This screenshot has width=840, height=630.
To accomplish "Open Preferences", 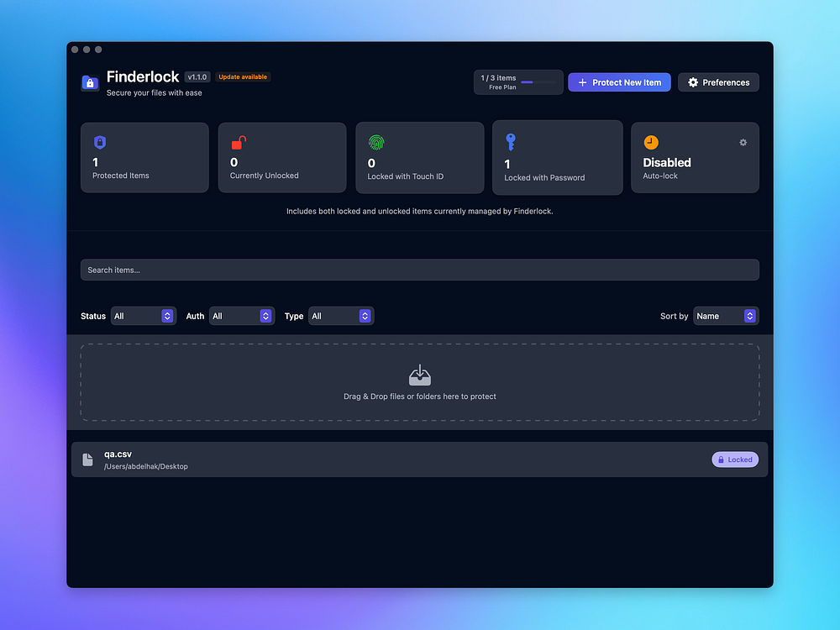I will click(x=718, y=82).
